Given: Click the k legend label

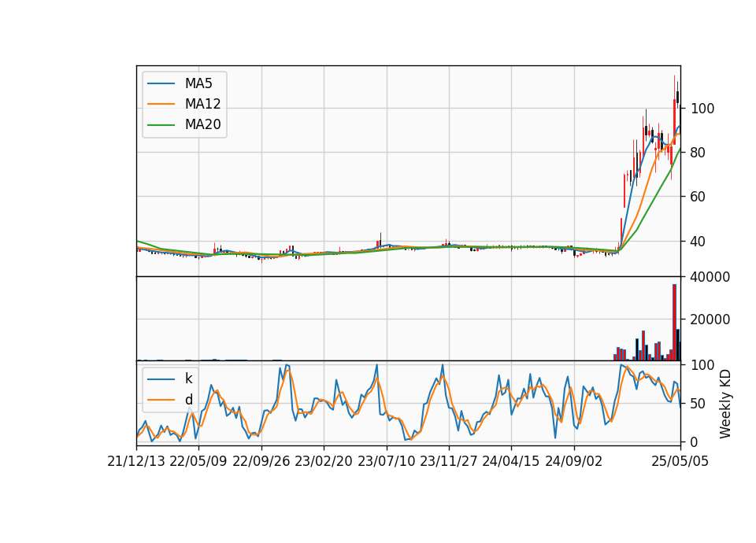Looking at the screenshot, I should click(x=188, y=379).
